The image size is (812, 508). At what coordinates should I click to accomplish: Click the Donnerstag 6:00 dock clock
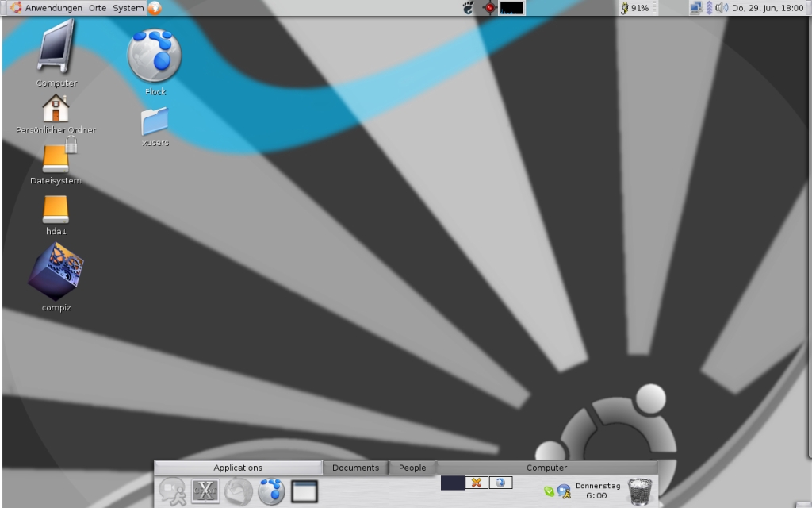(598, 491)
